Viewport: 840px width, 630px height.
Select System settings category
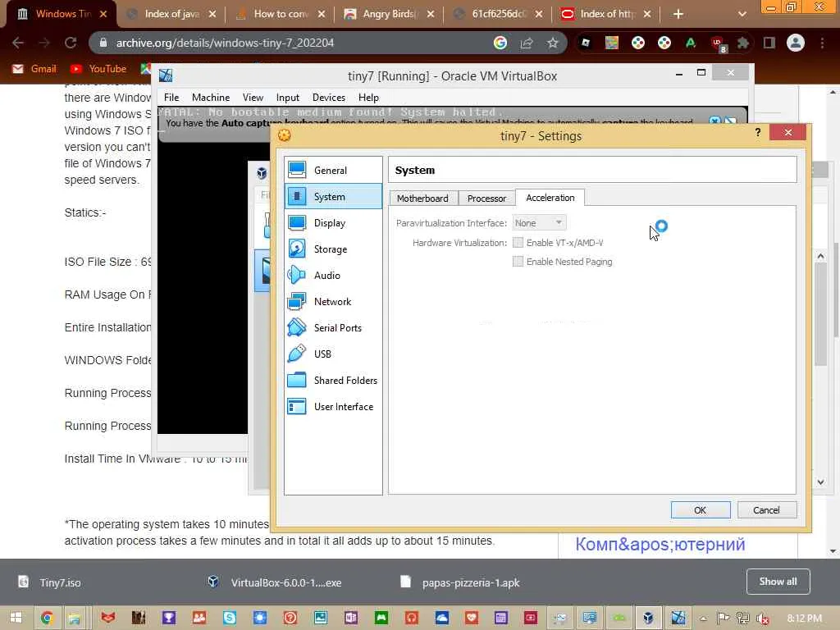pyautogui.click(x=333, y=197)
